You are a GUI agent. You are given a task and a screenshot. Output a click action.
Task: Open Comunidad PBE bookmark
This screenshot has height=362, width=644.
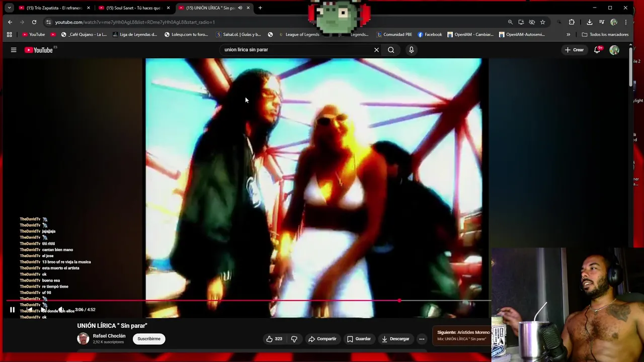point(394,35)
